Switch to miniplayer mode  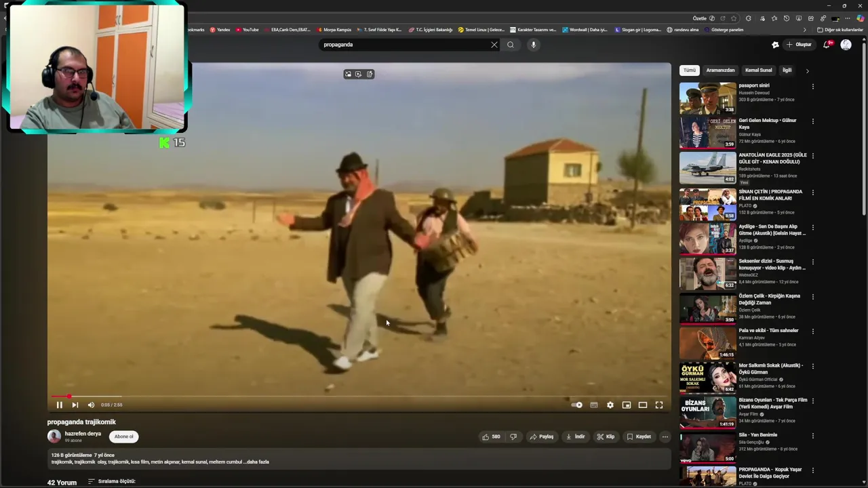coord(626,405)
